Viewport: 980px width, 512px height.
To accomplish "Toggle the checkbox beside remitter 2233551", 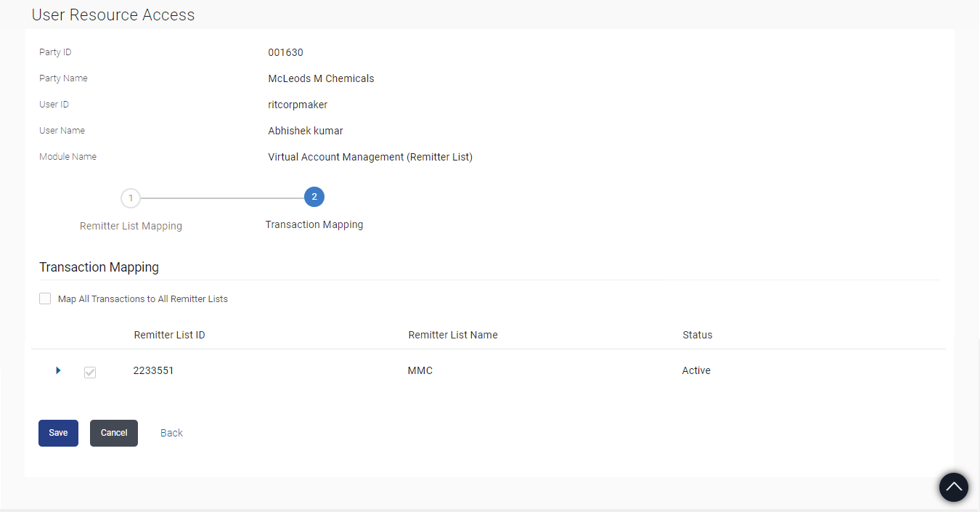I will [x=90, y=372].
